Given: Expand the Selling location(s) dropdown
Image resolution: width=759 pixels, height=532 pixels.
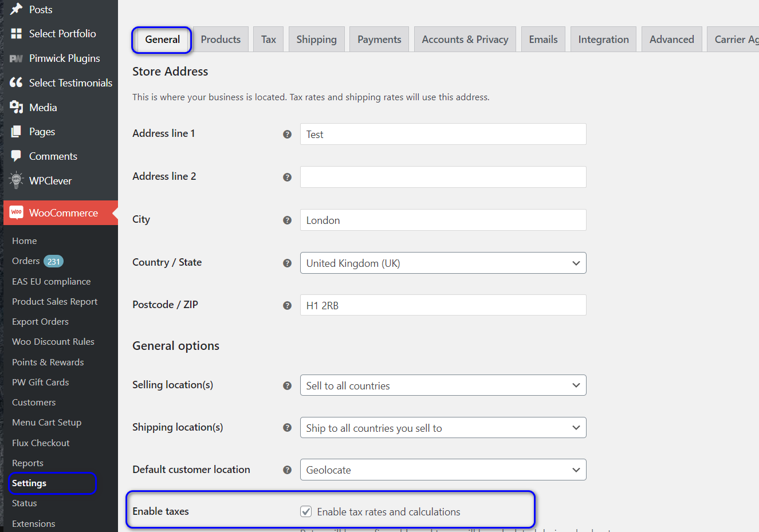Looking at the screenshot, I should tap(443, 385).
